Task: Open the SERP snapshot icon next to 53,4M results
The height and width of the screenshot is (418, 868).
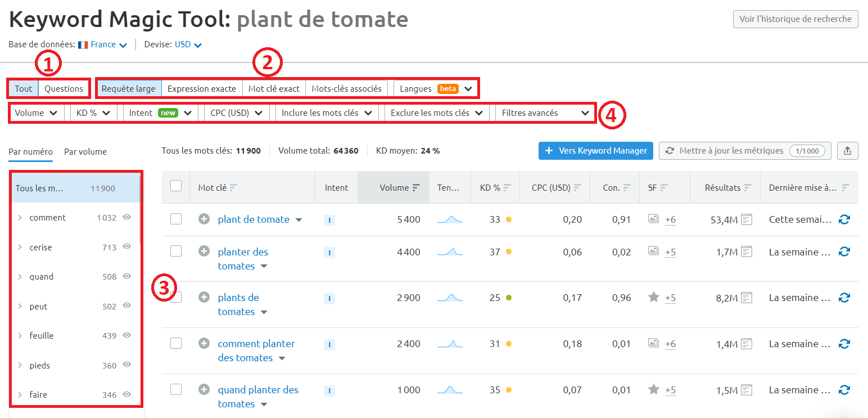Action: click(746, 219)
